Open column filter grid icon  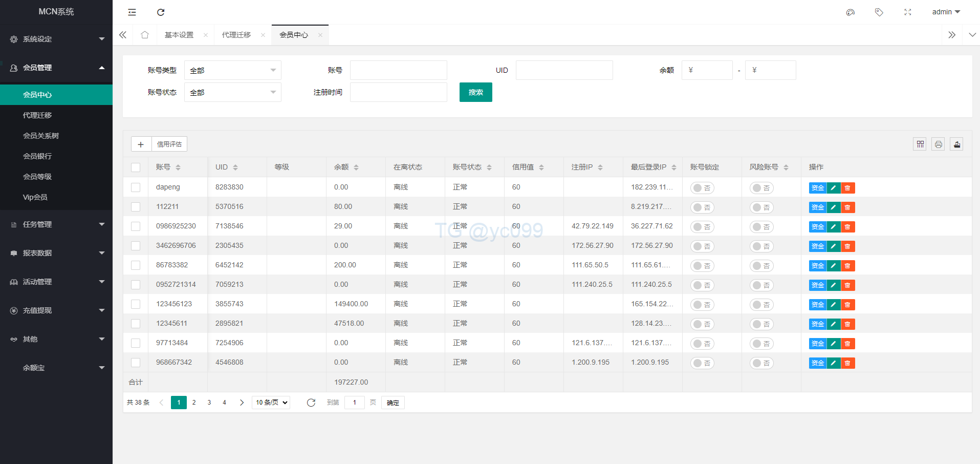(x=920, y=144)
